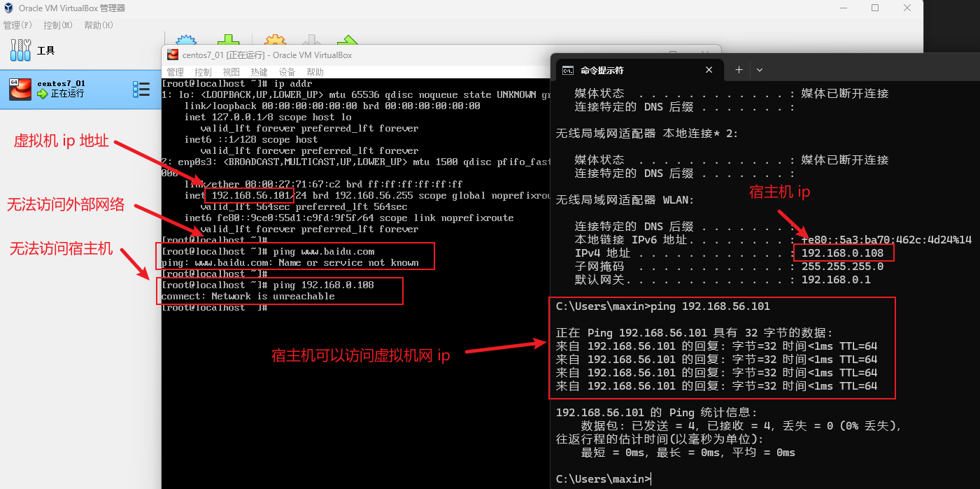Viewport: 980px width, 489px height.
Task: Click the '最短 = 0ms, 最长 = 0ms' line
Action: 688,453
